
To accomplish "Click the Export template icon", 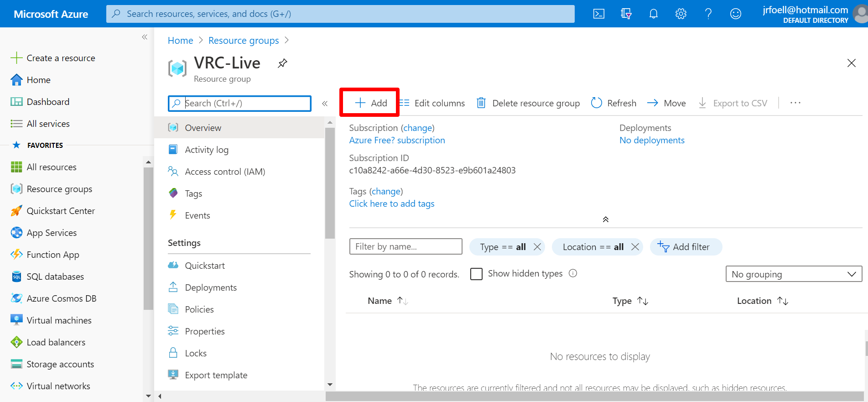I will coord(173,375).
